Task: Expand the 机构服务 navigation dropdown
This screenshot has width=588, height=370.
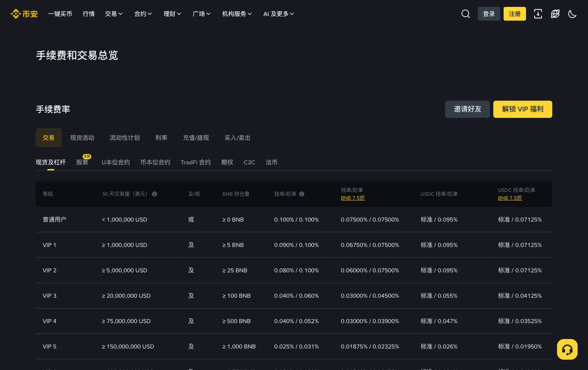Action: pos(237,14)
